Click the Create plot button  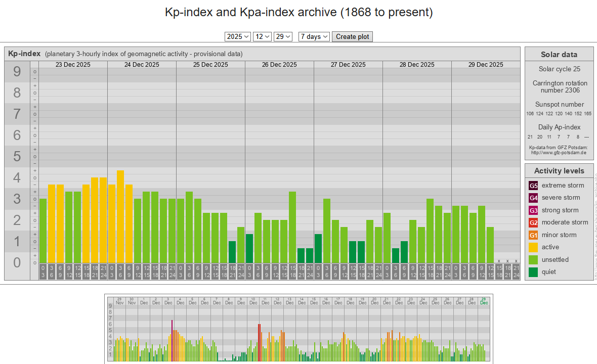[352, 36]
